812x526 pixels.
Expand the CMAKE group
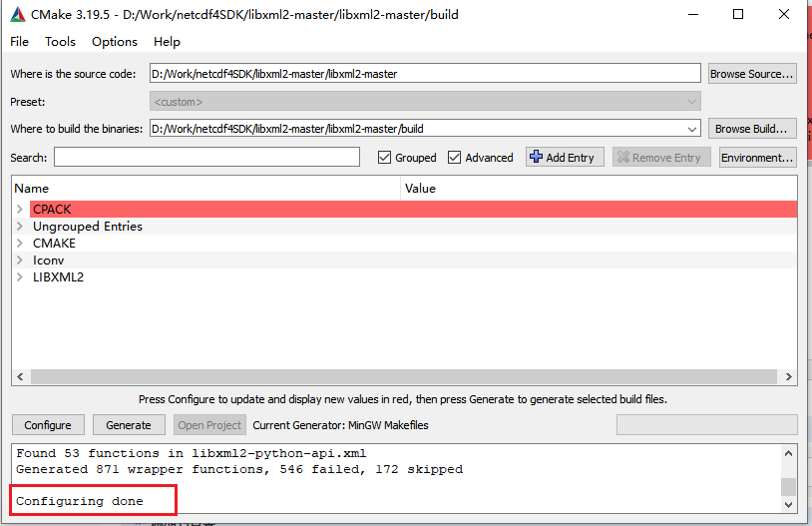pos(20,244)
